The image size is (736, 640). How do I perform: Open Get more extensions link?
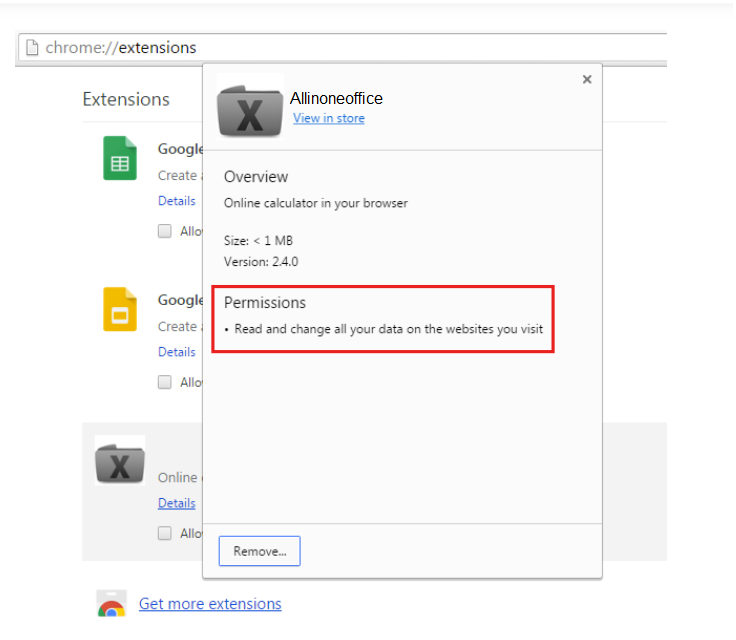(x=210, y=604)
